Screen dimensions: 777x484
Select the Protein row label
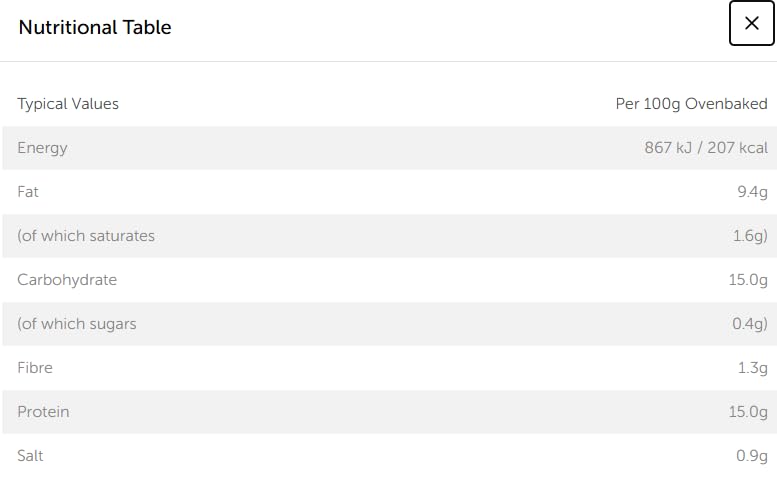pyautogui.click(x=43, y=412)
